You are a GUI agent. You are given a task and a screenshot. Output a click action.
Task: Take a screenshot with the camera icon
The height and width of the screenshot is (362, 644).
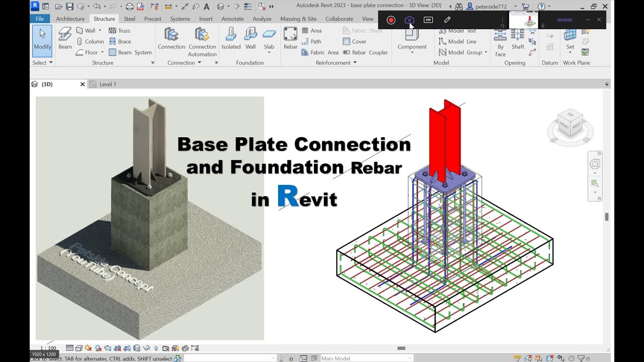coord(409,20)
